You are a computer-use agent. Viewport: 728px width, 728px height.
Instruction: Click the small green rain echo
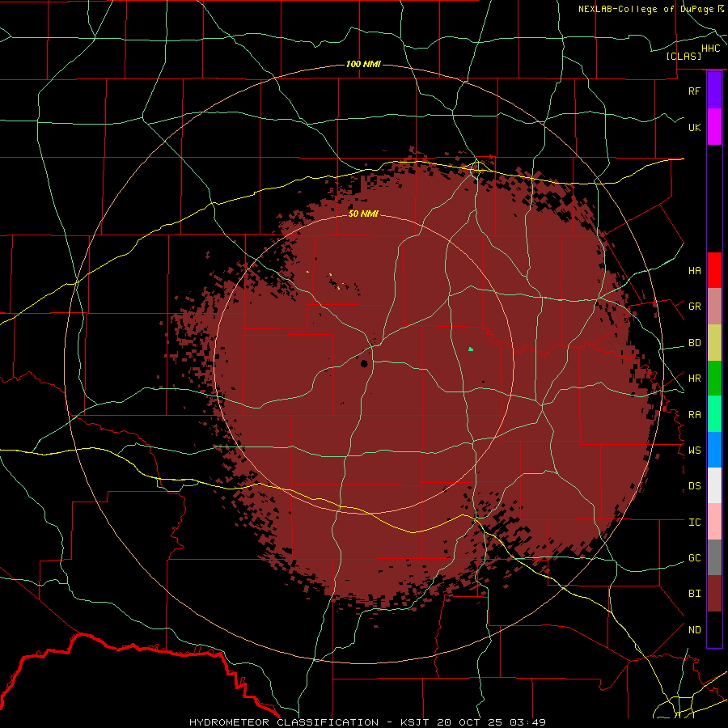[471, 349]
